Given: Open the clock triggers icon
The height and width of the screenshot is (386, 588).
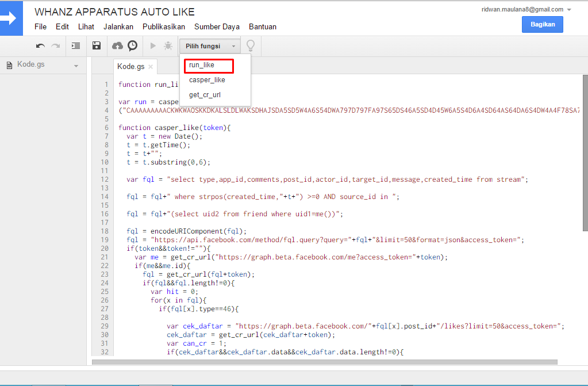Looking at the screenshot, I should (x=132, y=46).
